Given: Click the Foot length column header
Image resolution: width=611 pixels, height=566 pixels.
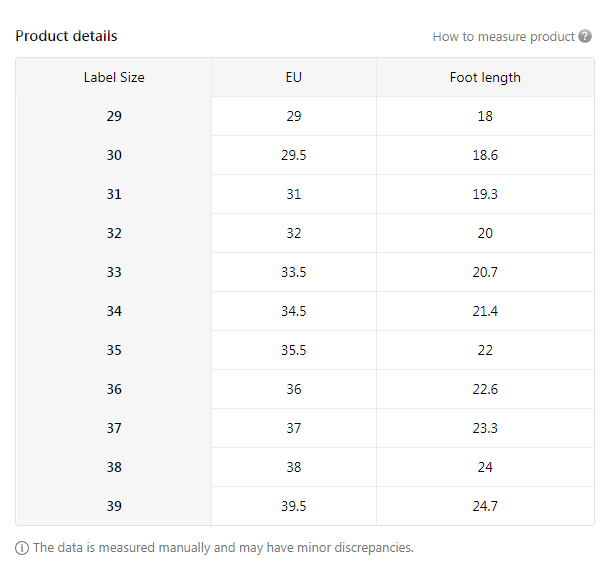Looking at the screenshot, I should click(485, 77).
